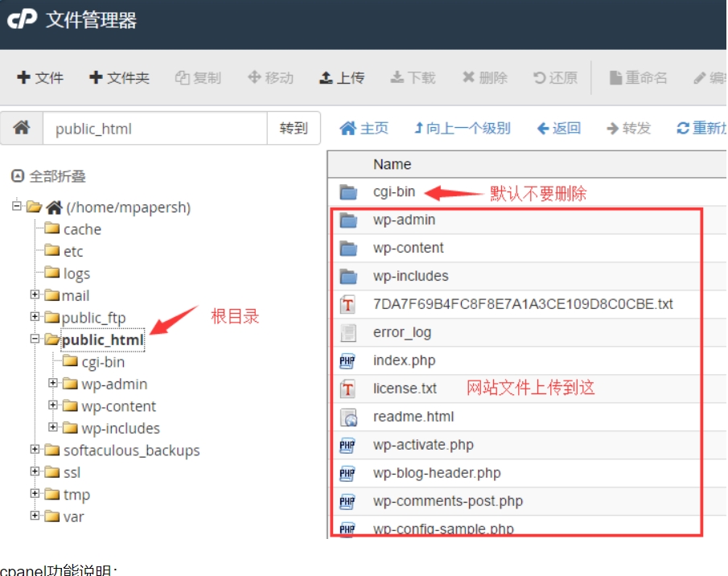Click 全部折叠 collapse all
Viewport: 728px width, 576px height.
(x=48, y=176)
